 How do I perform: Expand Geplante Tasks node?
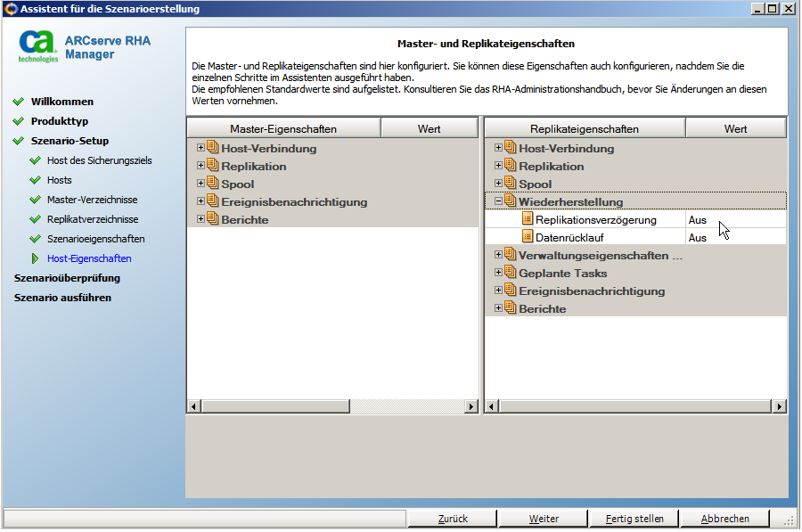[x=499, y=273]
